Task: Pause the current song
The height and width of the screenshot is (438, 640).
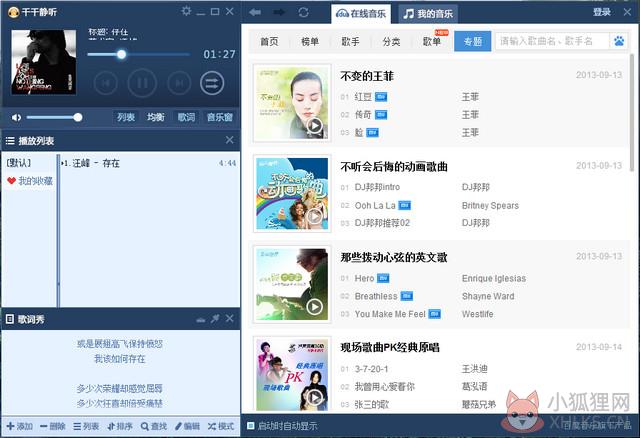Action: pos(142,83)
